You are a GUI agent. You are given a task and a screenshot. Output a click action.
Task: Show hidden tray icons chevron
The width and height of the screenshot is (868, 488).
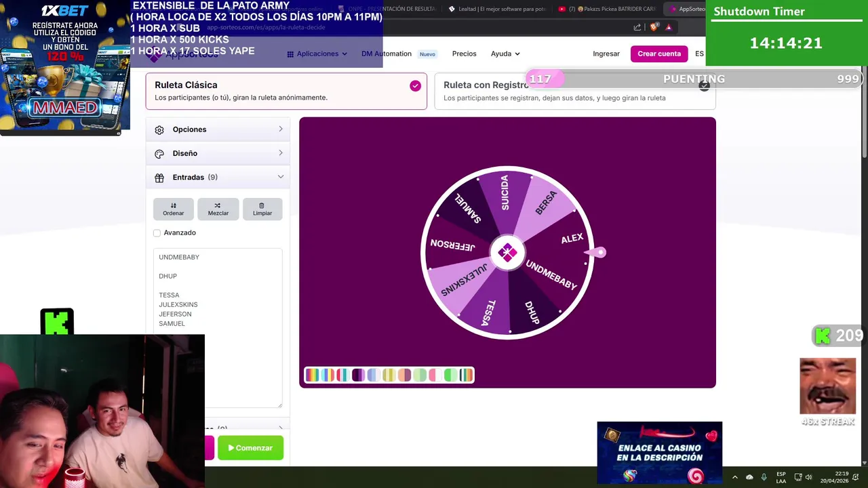coord(734,477)
